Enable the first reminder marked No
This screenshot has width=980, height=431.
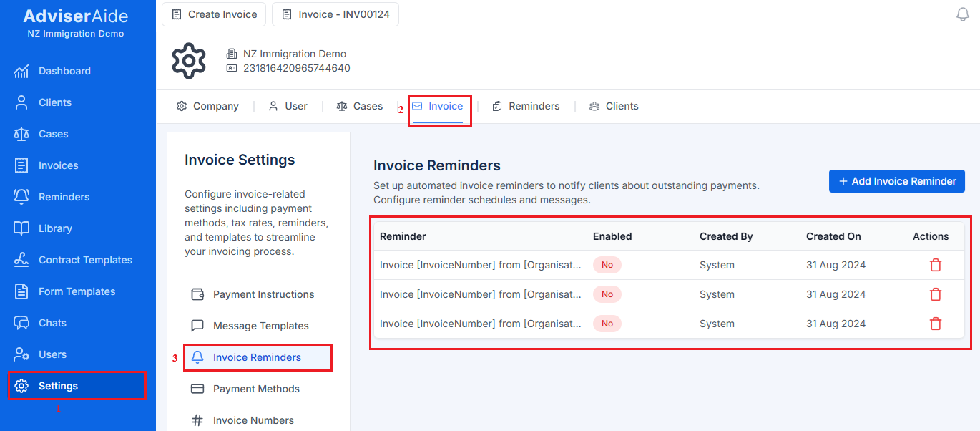pos(607,264)
